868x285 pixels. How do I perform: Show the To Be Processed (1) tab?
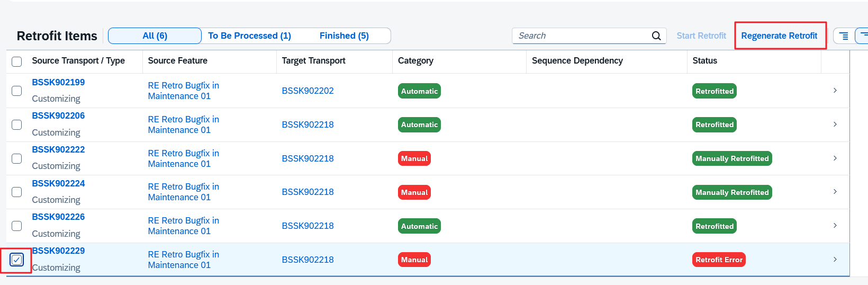tap(249, 35)
